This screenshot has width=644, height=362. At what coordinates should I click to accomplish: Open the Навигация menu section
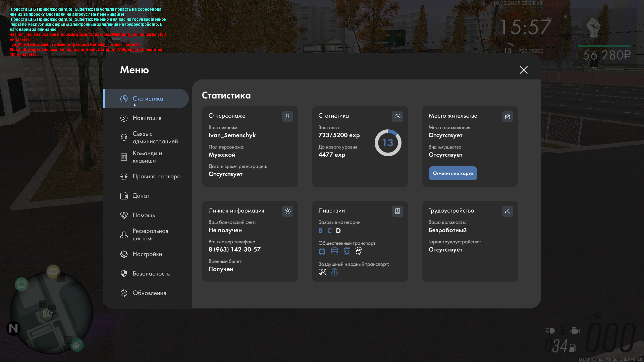click(147, 118)
